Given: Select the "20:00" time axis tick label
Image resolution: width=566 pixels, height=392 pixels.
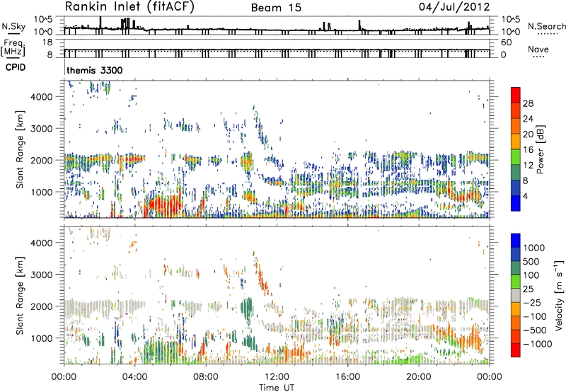Looking at the screenshot, I should 419,377.
